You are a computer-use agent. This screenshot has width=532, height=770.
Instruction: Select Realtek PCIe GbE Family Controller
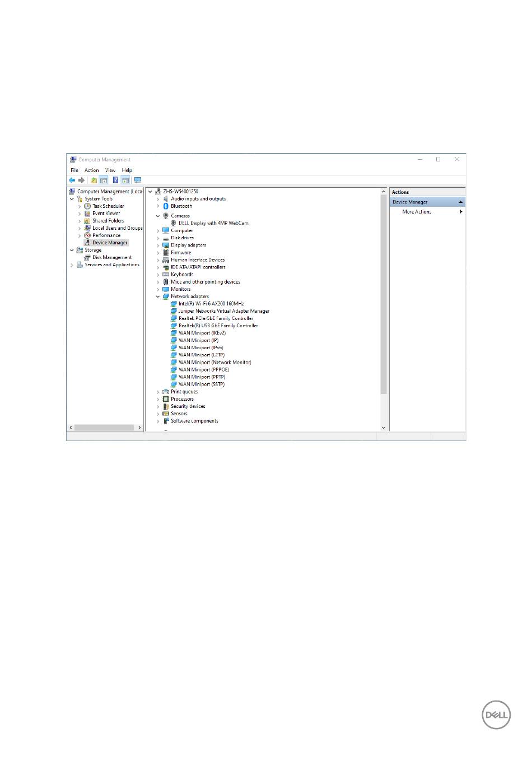click(216, 318)
